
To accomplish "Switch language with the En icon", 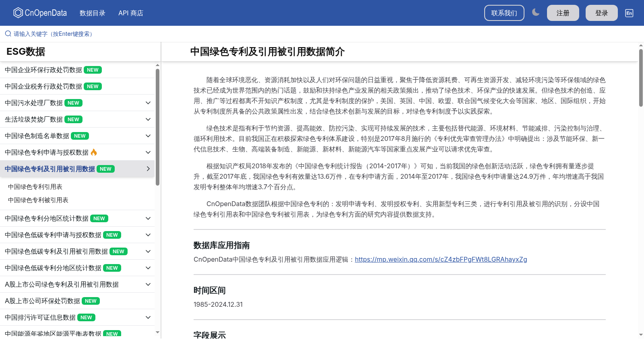I will 629,13.
